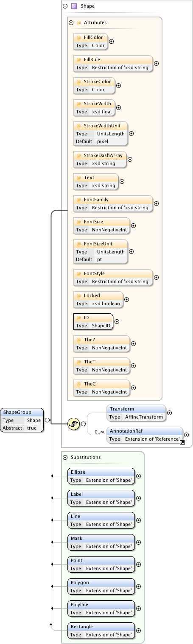Expand the Ellipse substitution plus icon

click(x=138, y=476)
